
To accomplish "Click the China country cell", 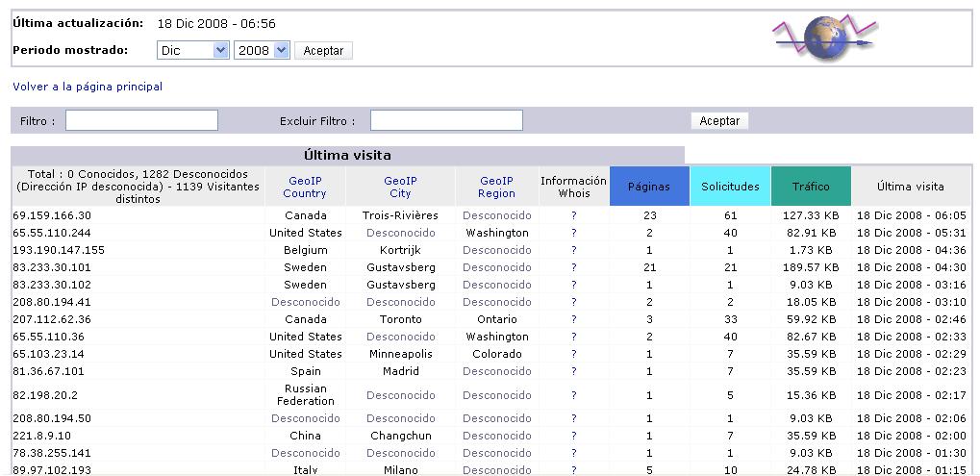I will [305, 436].
